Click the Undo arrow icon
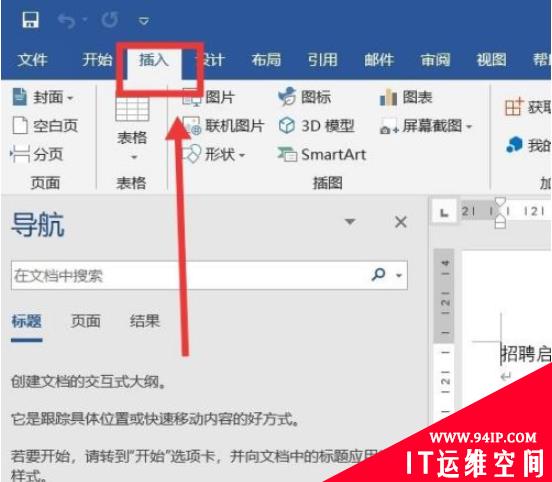The height and width of the screenshot is (482, 552). 66,20
